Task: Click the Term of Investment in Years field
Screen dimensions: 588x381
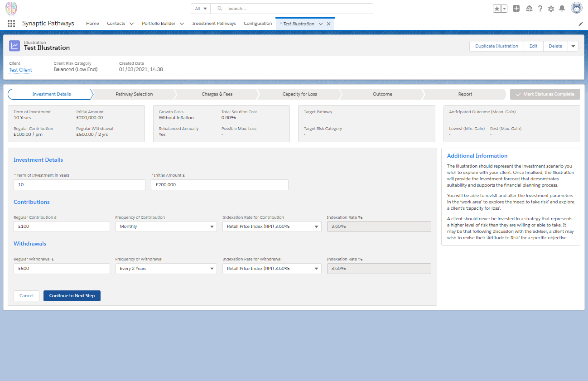Action: pos(79,185)
